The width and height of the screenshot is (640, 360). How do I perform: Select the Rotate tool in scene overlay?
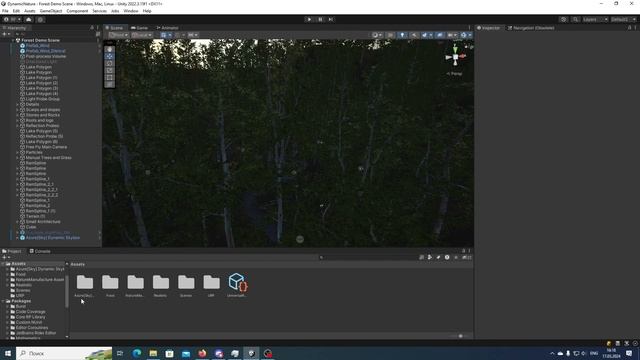click(x=109, y=63)
